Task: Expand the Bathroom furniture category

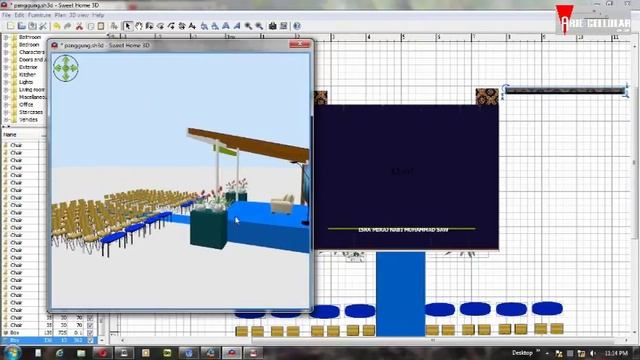Action: click(x=6, y=37)
